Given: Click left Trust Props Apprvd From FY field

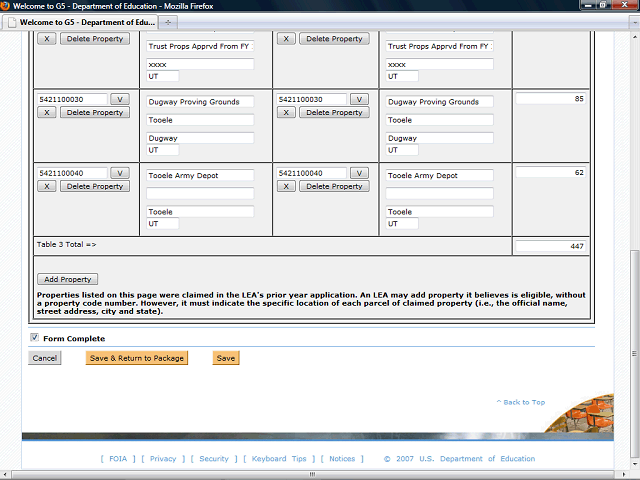Looking at the screenshot, I should 200,46.
